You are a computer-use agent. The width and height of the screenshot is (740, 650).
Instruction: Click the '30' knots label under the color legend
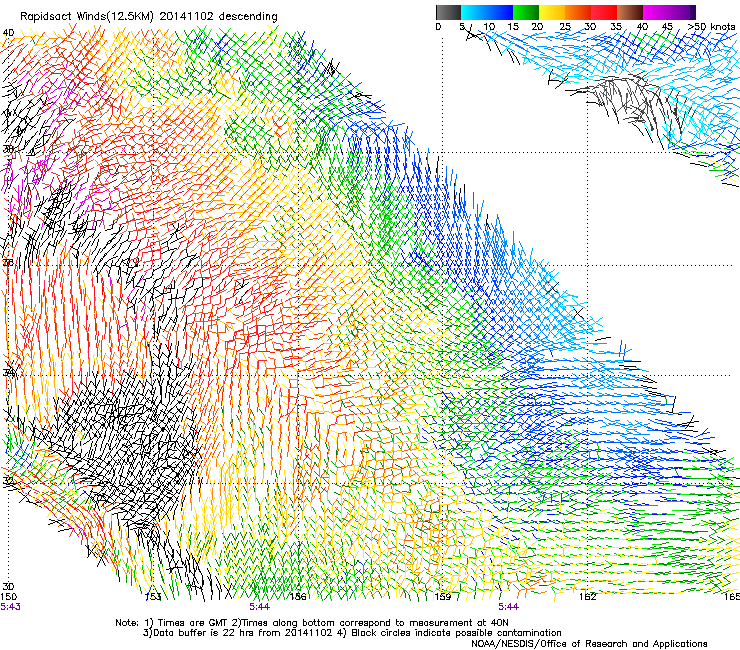click(x=590, y=27)
